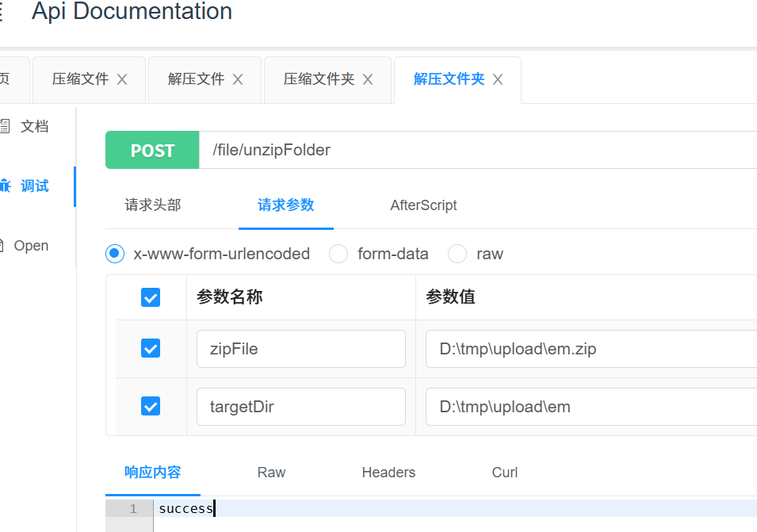Viewport: 757px width, 532px height.
Task: Toggle the select-all checkbox in table header
Action: coord(151,297)
